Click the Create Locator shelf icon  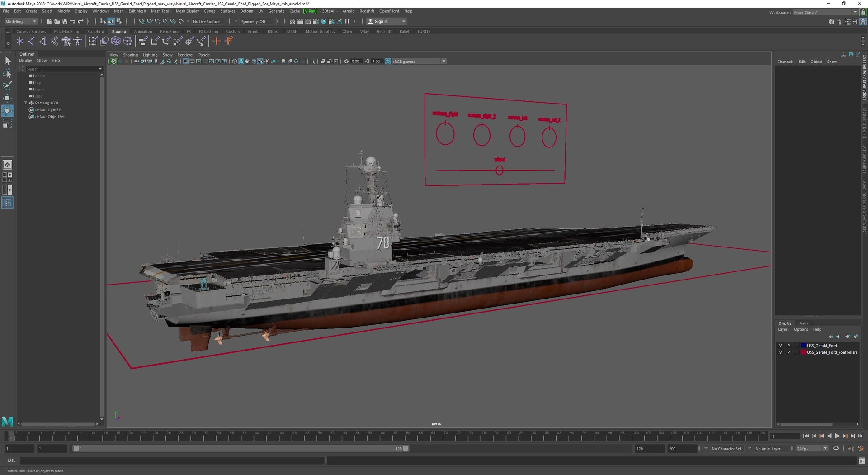[20, 41]
